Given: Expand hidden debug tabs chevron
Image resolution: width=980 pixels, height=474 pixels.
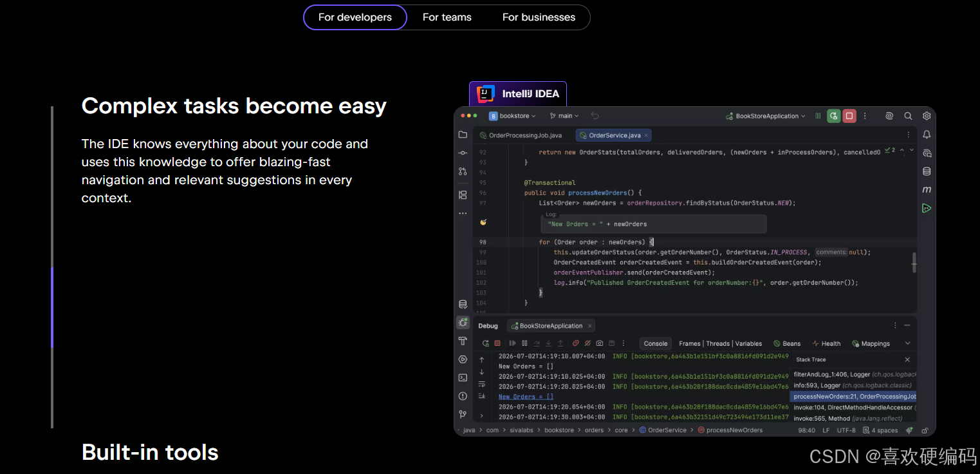Looking at the screenshot, I should 907,343.
